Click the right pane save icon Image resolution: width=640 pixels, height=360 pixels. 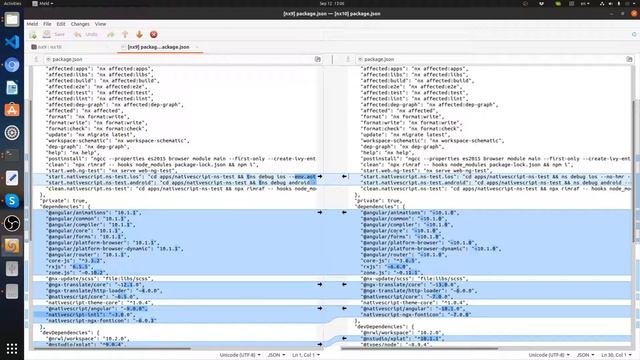pos(348,59)
